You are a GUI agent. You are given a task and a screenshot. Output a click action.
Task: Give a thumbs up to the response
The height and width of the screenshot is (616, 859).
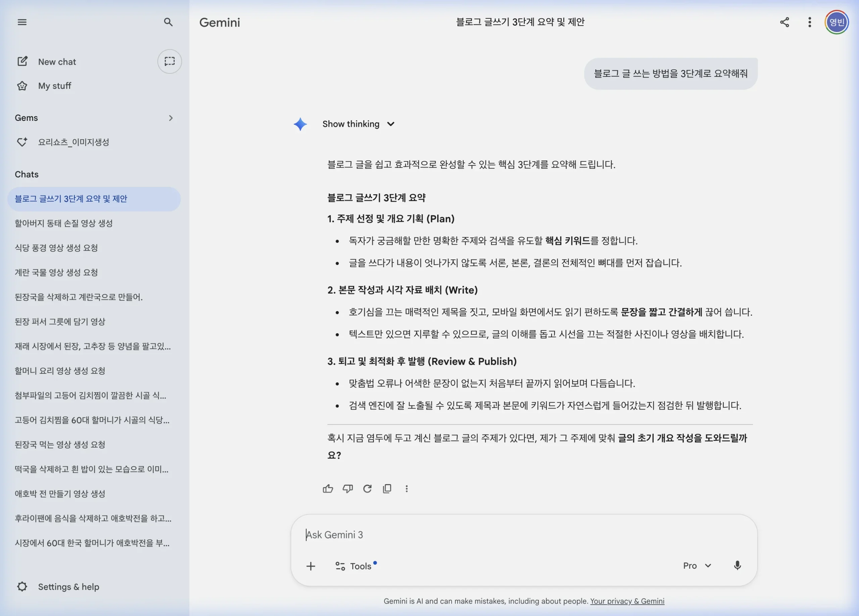(x=328, y=489)
